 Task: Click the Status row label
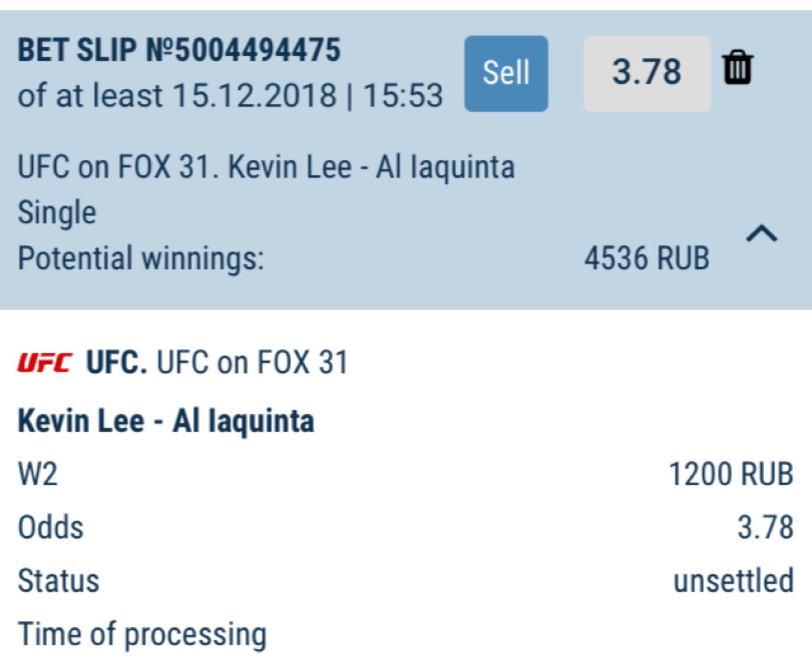point(58,580)
